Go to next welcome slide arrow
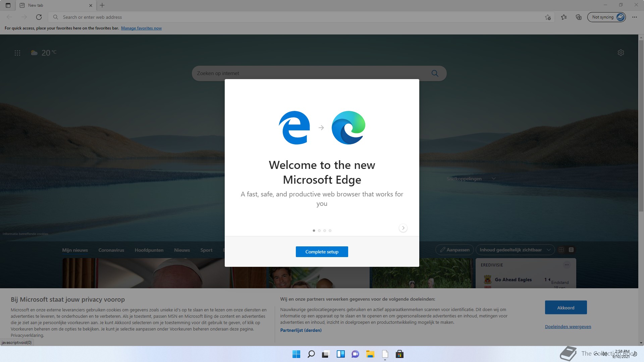This screenshot has height=362, width=644. [403, 228]
